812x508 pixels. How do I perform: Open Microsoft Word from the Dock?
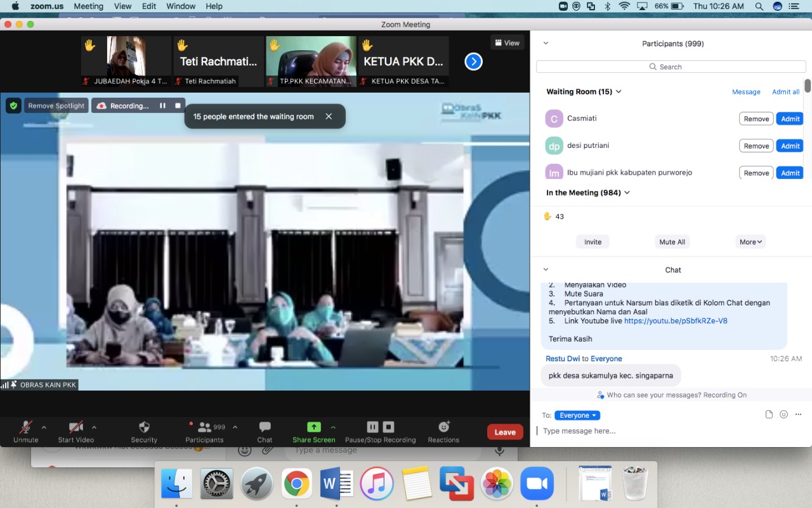[x=337, y=485]
